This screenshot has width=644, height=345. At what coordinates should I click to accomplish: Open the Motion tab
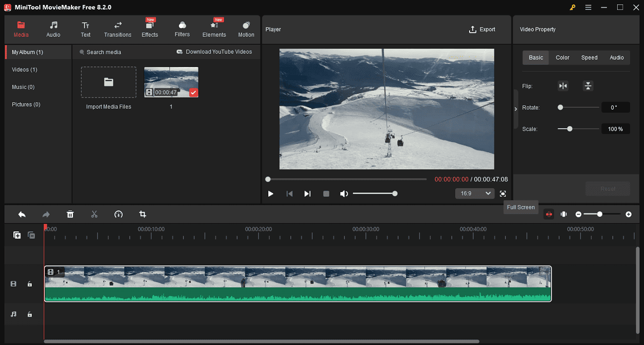coord(246,29)
